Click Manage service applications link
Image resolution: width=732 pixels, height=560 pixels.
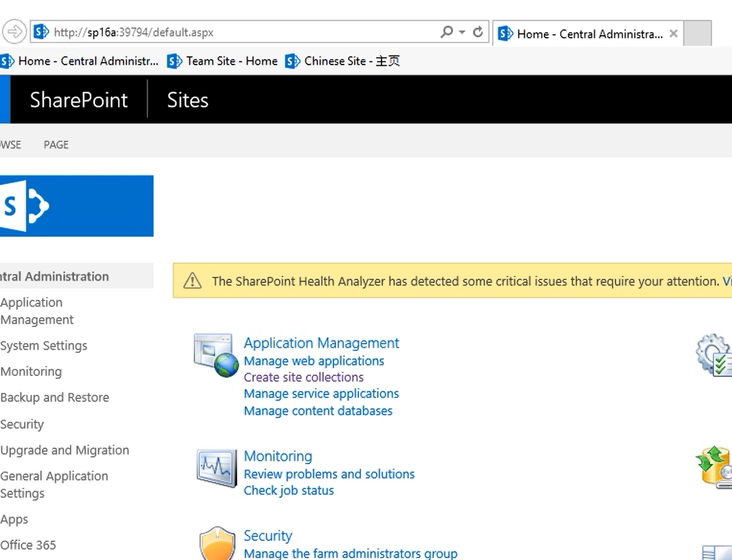coord(321,393)
